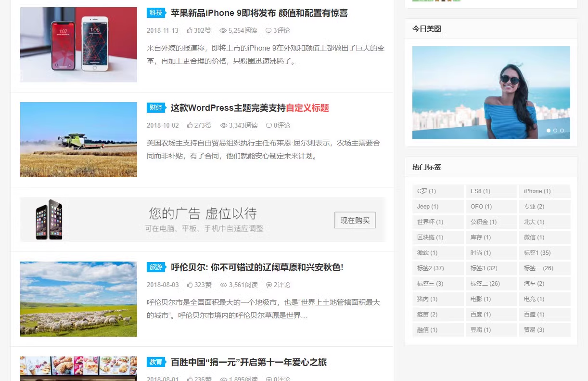Image resolution: width=588 pixels, height=381 pixels.
Task: Select the 猪肉 (1) tag
Action: tap(438, 299)
